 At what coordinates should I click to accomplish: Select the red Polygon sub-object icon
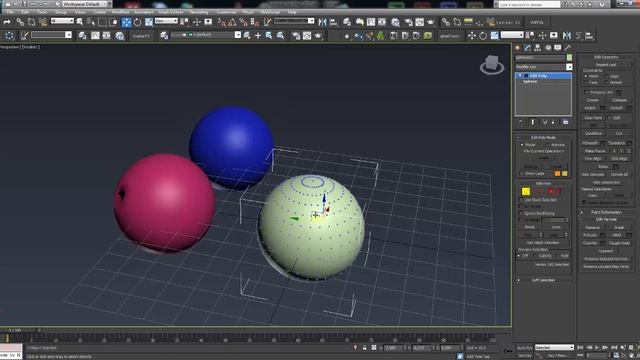click(x=550, y=191)
